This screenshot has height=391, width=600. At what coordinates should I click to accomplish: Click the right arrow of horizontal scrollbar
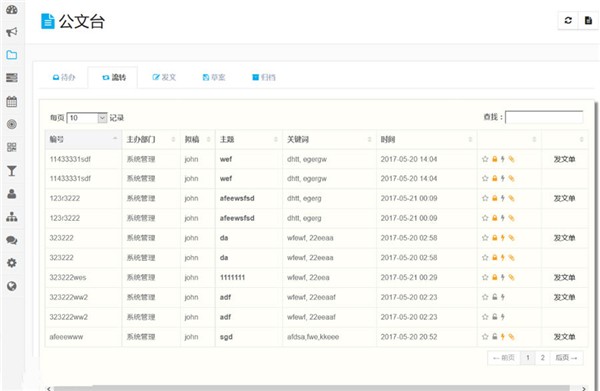(x=583, y=388)
